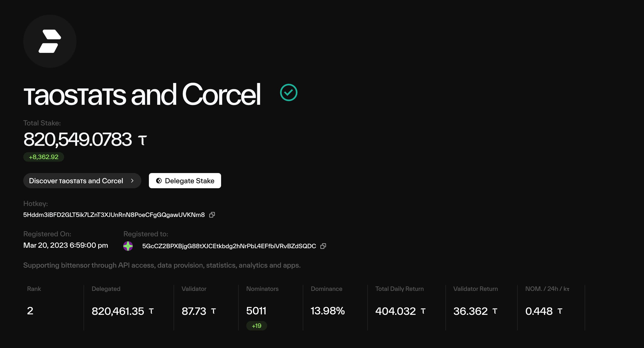This screenshot has height=348, width=644.
Task: Open the 5GcCZ2BPX registered coldkey address
Action: coord(229,246)
